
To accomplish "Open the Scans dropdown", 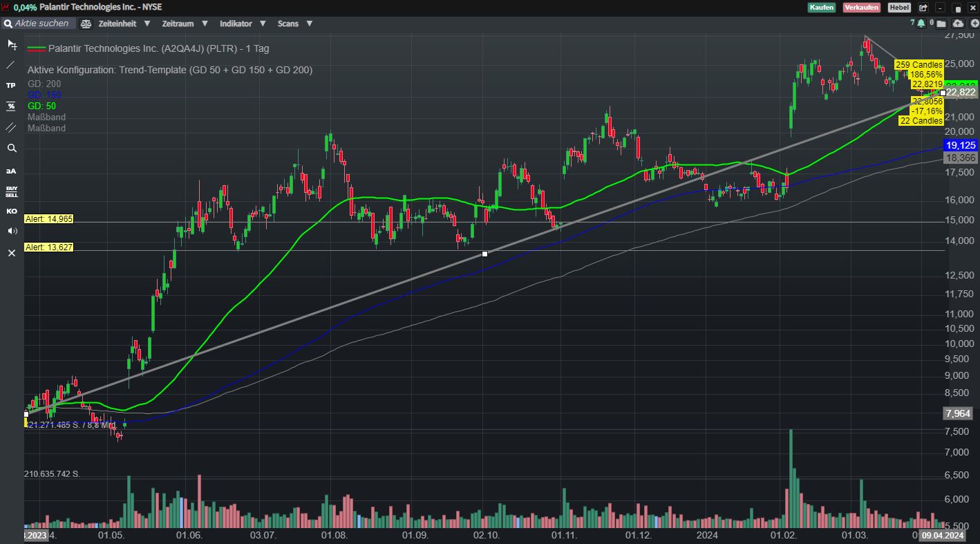I will click(x=295, y=24).
